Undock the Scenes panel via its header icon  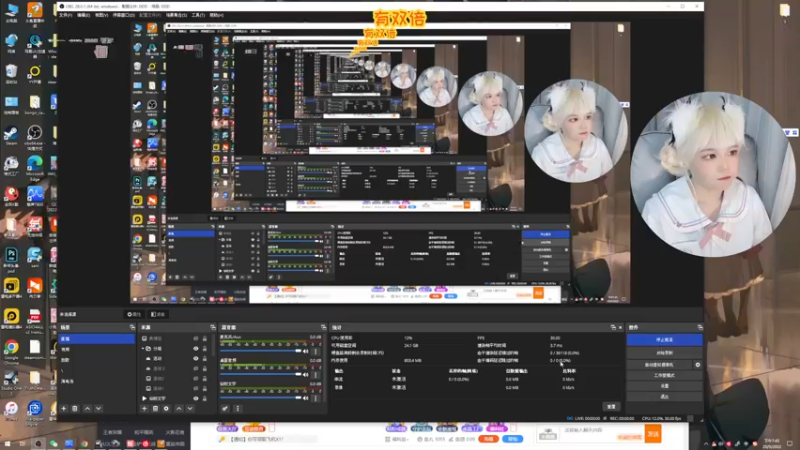[x=132, y=327]
